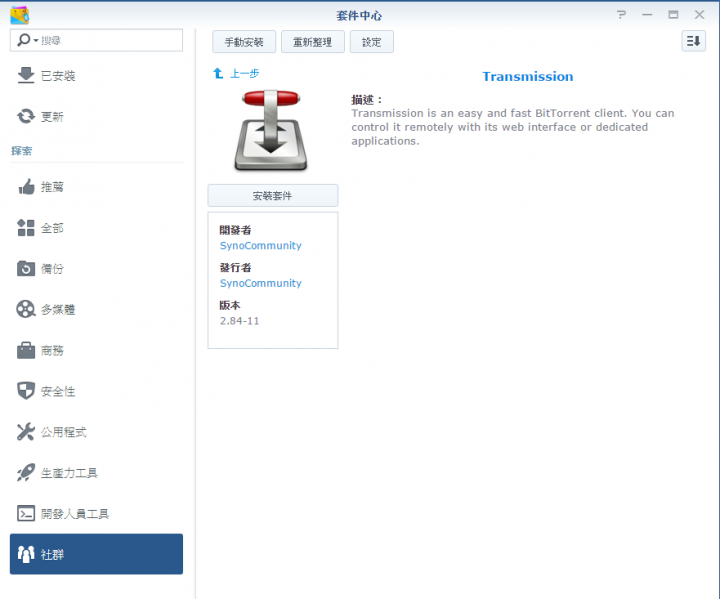Maximize the 套件中心 window

673,15
